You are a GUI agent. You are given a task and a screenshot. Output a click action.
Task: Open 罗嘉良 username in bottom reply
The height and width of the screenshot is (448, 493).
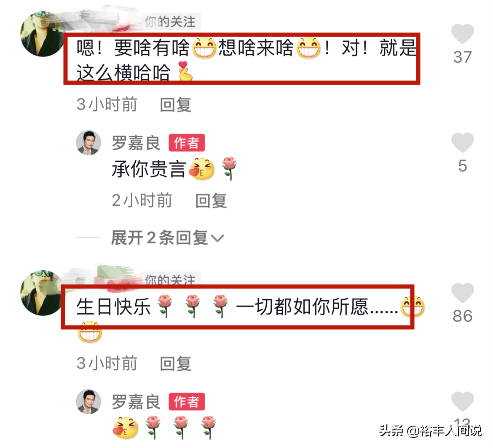tap(136, 402)
